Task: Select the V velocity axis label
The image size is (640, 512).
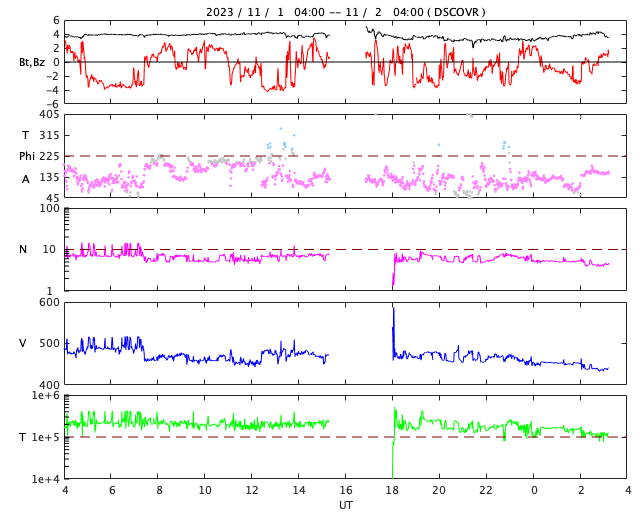Action: (x=23, y=343)
